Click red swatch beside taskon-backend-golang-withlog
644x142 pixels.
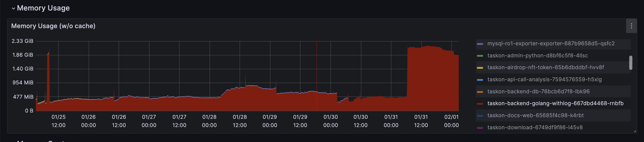[480, 104]
